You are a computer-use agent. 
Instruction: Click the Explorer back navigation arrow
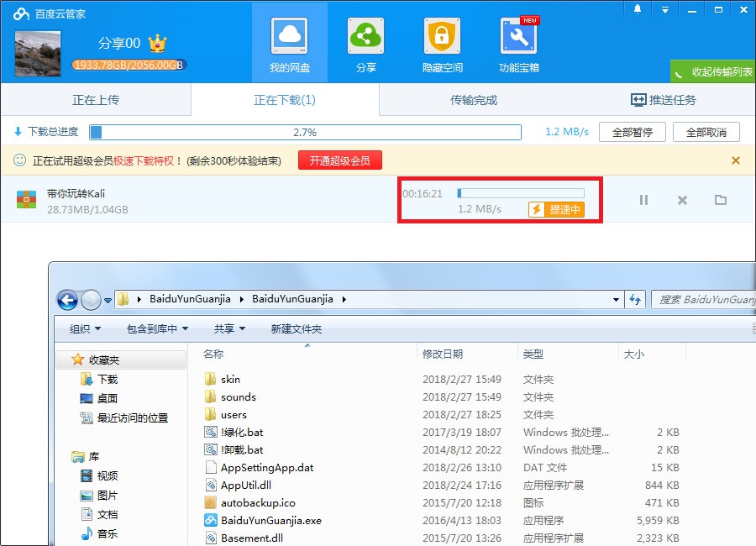(67, 299)
